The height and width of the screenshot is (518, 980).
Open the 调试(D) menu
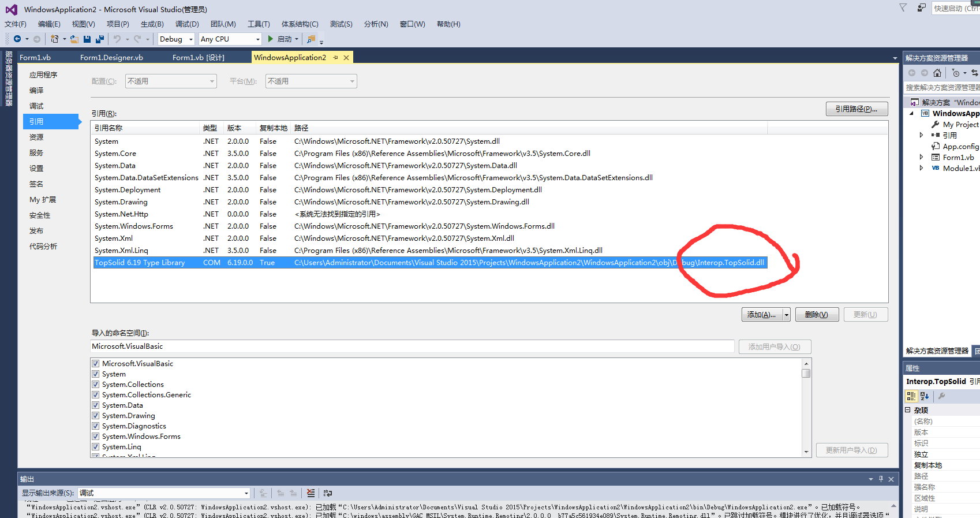click(187, 24)
